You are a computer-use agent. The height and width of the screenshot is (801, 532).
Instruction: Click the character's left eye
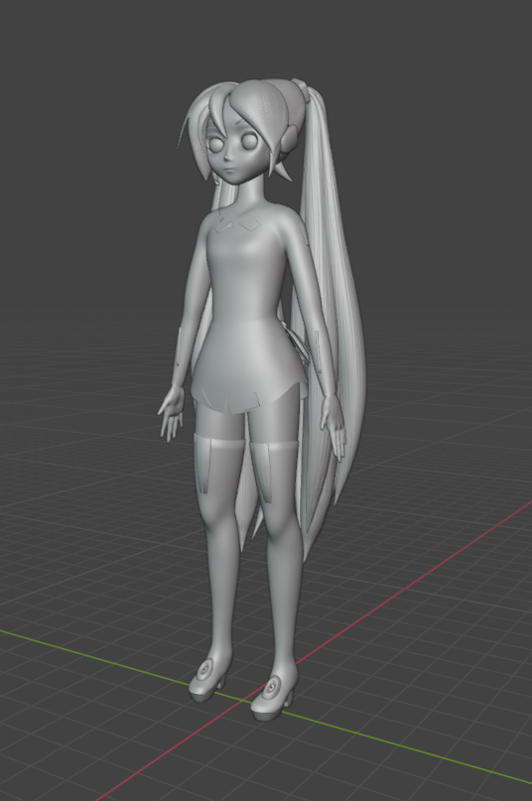tap(216, 145)
